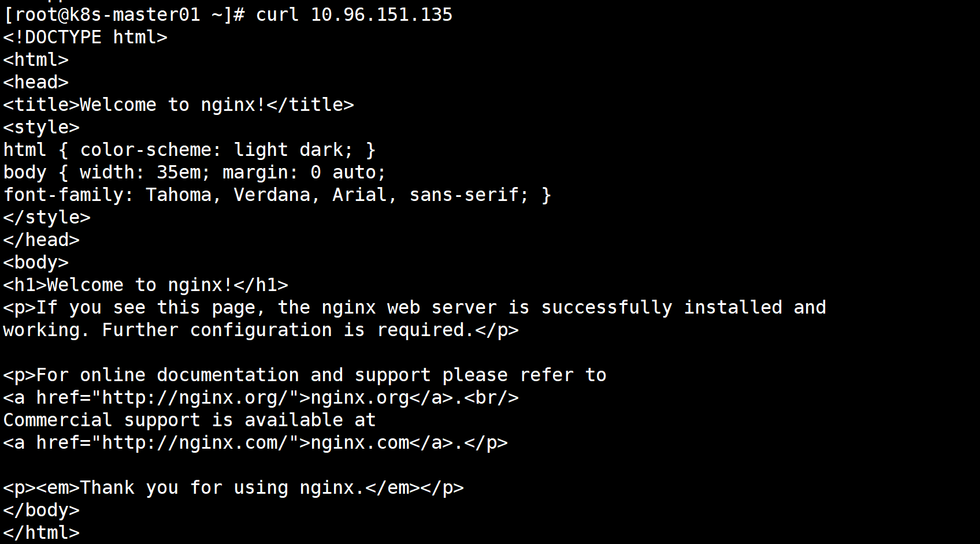The image size is (980, 544).
Task: Click the Thank you for using nginx line
Action: 233,488
